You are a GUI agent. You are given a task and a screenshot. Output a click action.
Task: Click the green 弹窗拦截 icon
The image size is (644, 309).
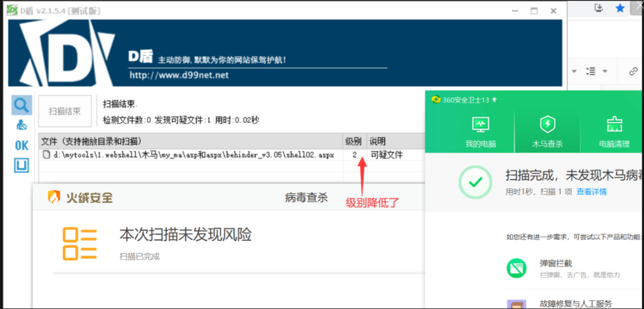coord(516,268)
